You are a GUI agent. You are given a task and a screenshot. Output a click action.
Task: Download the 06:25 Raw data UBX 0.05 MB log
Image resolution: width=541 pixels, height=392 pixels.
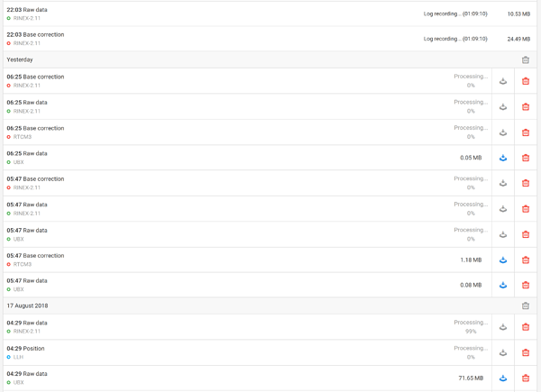click(x=503, y=158)
